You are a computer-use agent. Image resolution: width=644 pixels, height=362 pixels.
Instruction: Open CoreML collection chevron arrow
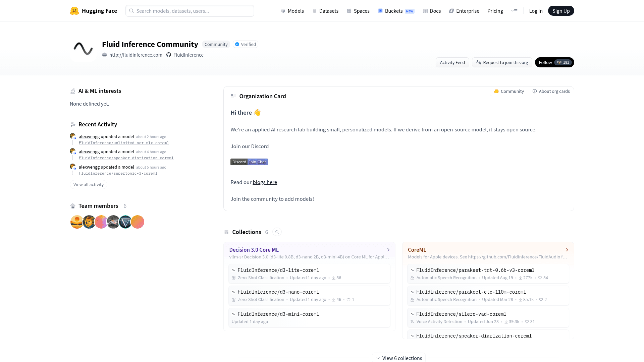click(567, 250)
